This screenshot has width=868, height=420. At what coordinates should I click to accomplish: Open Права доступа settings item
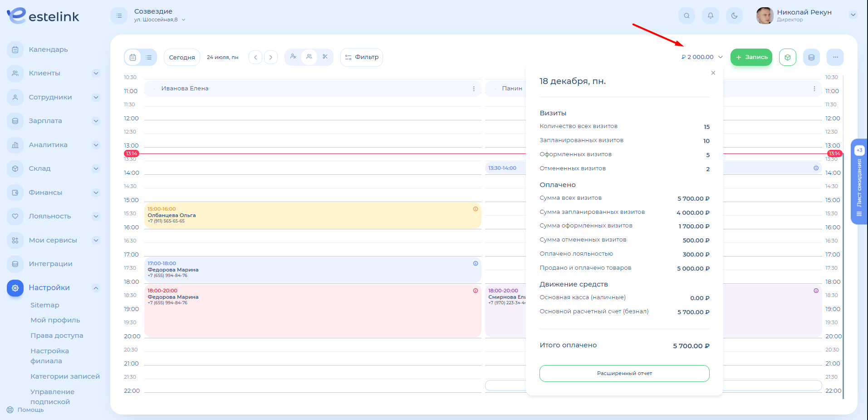tap(57, 336)
